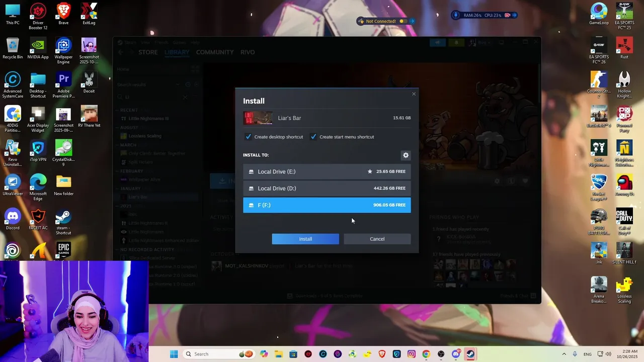Open Windows Start menu
The height and width of the screenshot is (362, 644).
tap(174, 354)
